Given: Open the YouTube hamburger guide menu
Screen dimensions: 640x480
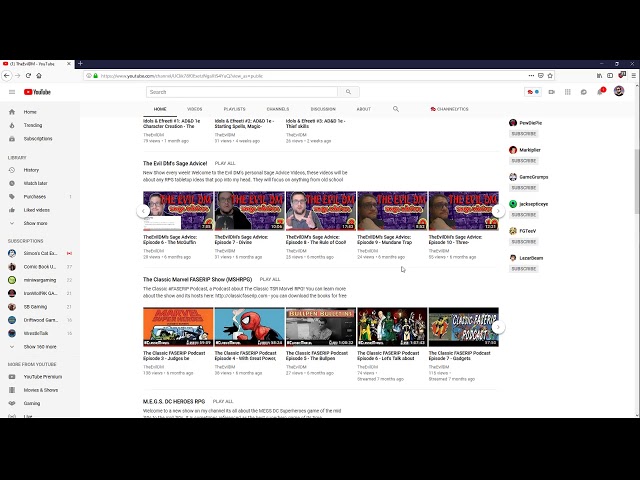Looking at the screenshot, I should coord(12,92).
